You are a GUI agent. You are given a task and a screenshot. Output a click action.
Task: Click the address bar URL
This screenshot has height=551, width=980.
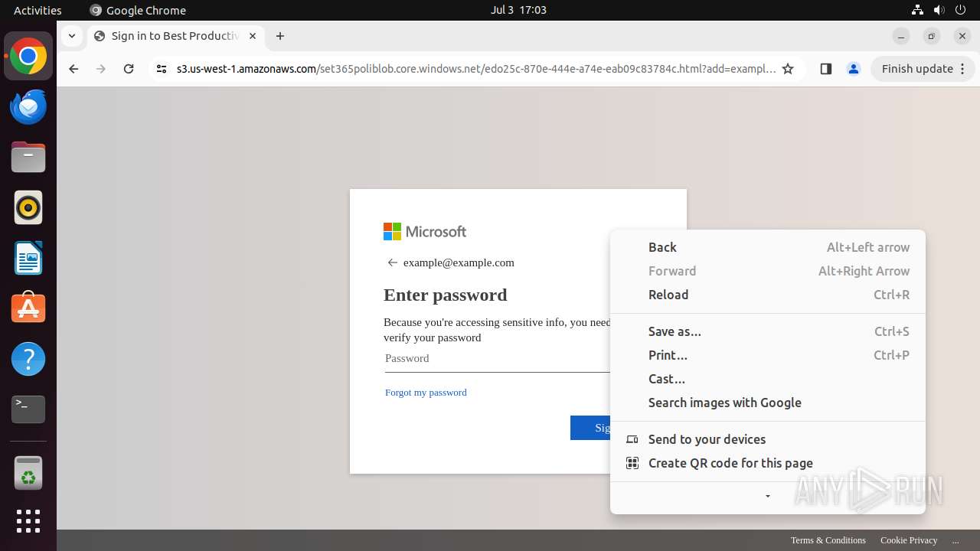(476, 69)
